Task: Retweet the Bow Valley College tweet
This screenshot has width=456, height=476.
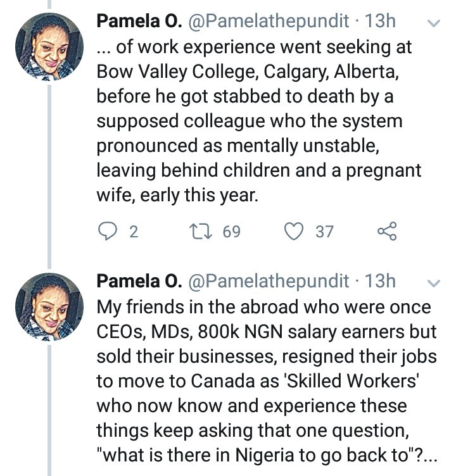Action: (x=201, y=231)
